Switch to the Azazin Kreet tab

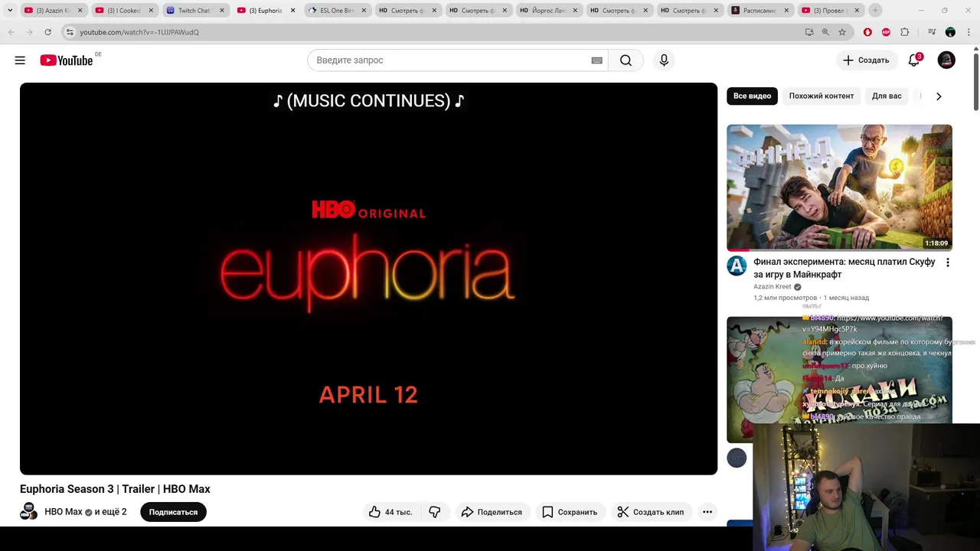tap(53, 11)
